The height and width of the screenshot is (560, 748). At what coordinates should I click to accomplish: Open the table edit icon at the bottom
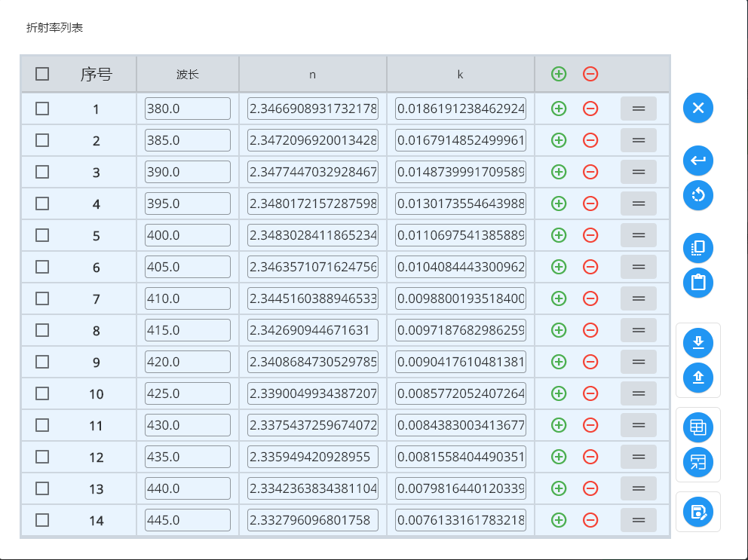[697, 511]
